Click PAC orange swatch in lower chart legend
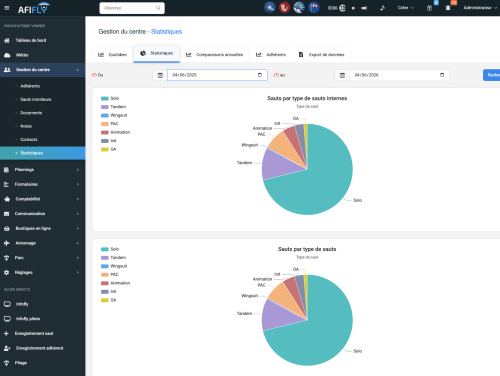500x376 pixels. tap(105, 275)
